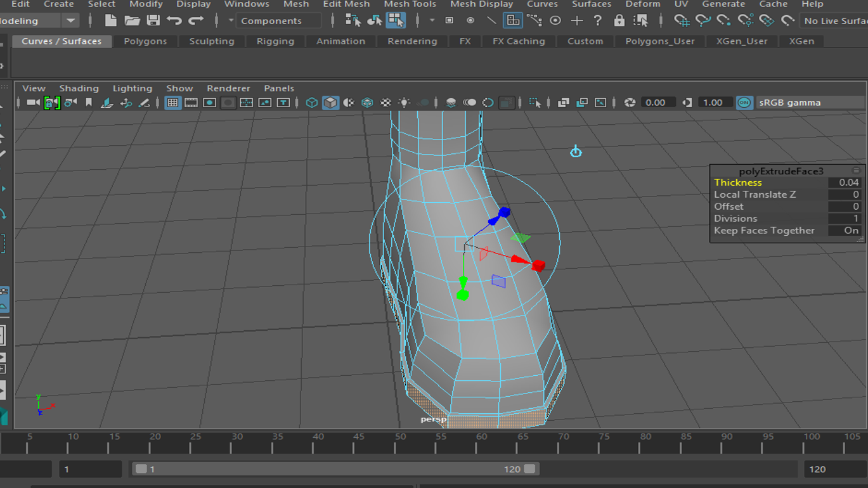Screen dimensions: 868x488
Task: Toggle smooth shade all cube icon
Action: [x=330, y=103]
